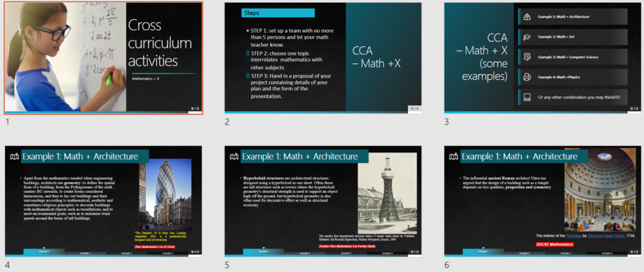Click the cyan 'Steps' heading box on slide 2
This screenshot has height=272, width=644.
pyautogui.click(x=269, y=13)
